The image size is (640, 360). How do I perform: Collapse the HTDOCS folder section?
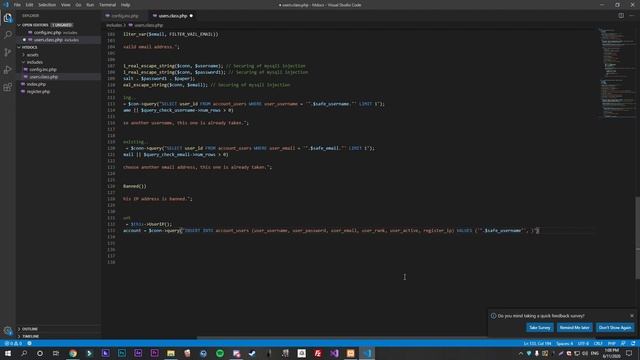pyautogui.click(x=19, y=47)
